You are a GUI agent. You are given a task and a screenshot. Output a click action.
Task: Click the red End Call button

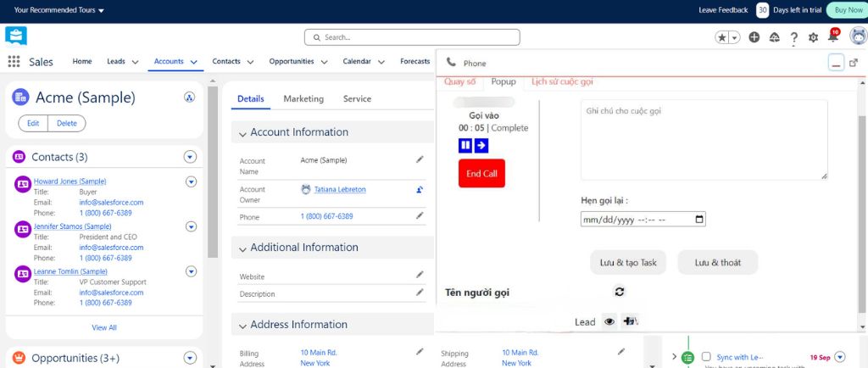coord(481,173)
